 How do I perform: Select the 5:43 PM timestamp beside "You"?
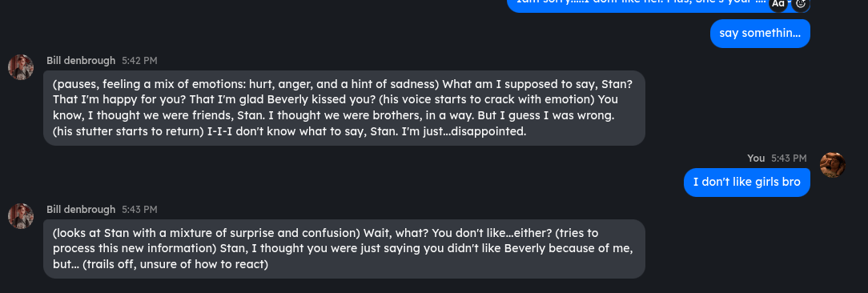click(789, 159)
